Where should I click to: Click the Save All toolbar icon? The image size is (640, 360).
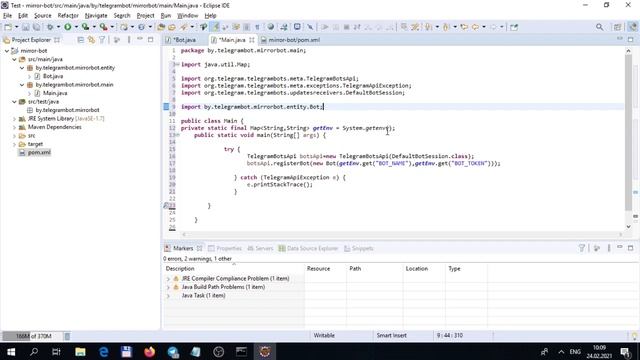[x=36, y=27]
